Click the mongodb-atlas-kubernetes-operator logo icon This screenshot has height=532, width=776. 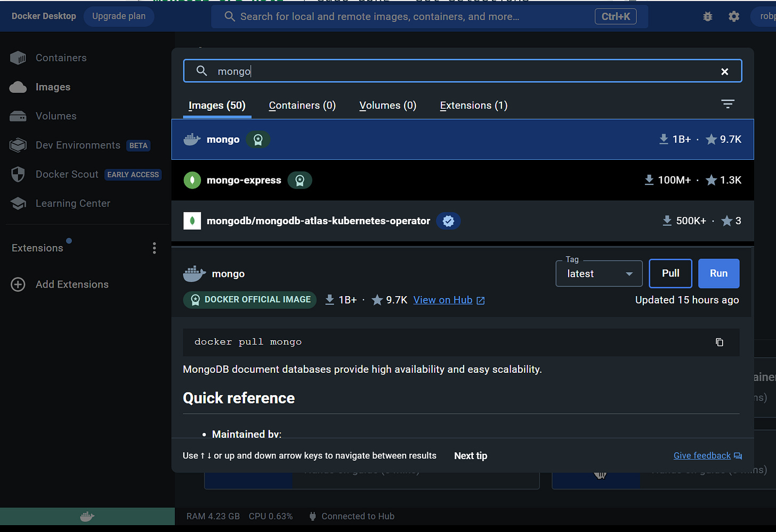click(192, 221)
